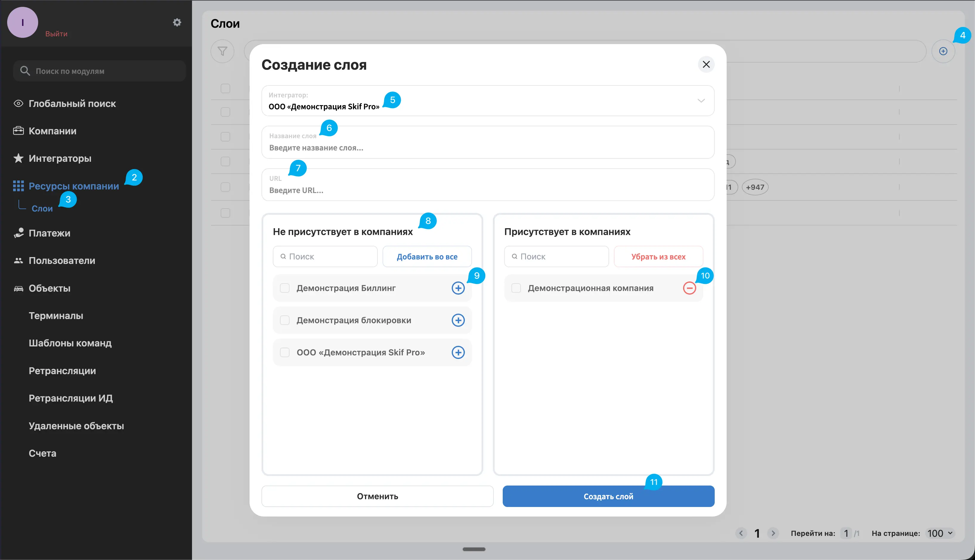
Task: Go to next page arrow
Action: click(773, 533)
